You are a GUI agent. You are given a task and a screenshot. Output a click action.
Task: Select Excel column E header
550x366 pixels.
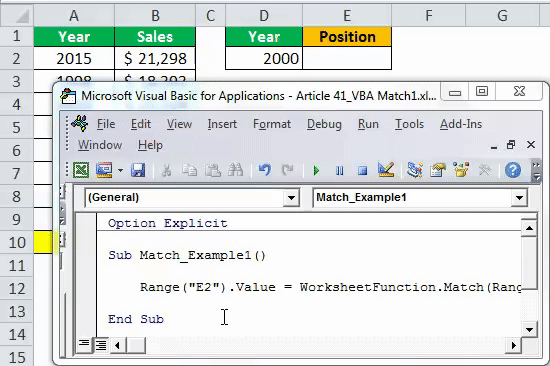coord(347,16)
